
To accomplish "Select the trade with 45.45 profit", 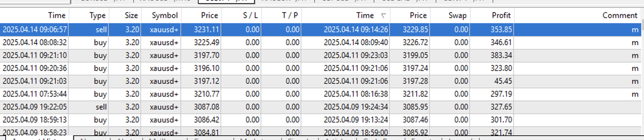I will tap(502, 81).
